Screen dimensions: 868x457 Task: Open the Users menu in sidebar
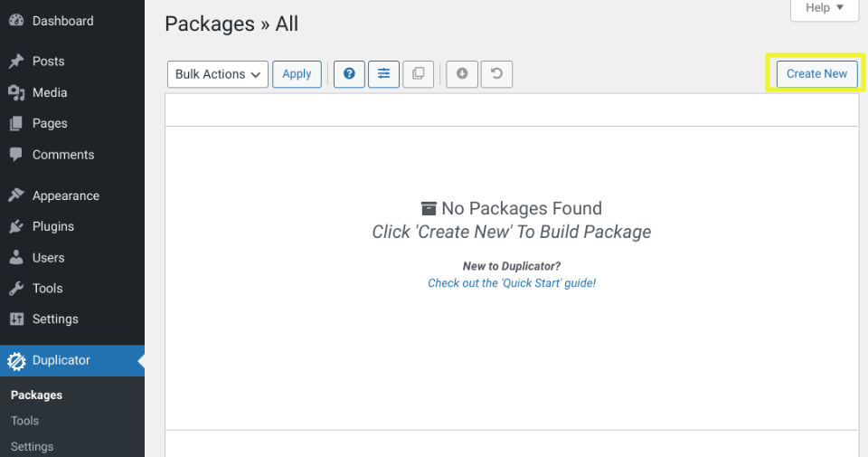pyautogui.click(x=48, y=257)
